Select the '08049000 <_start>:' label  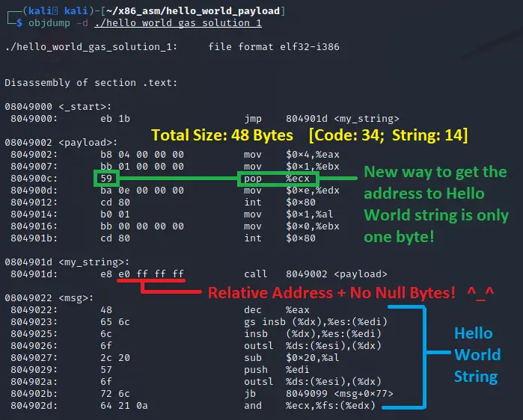coord(58,107)
